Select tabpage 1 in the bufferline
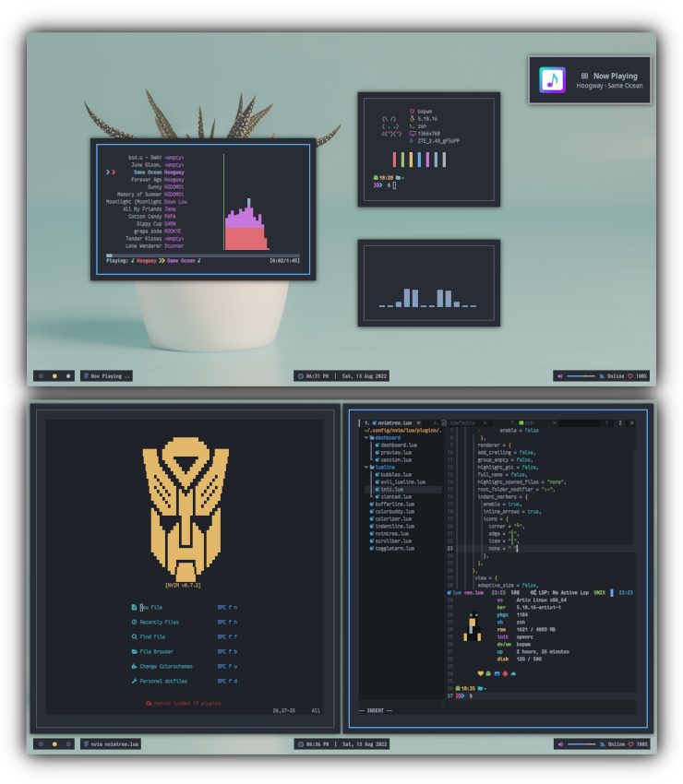The height and width of the screenshot is (784, 683). [x=606, y=423]
